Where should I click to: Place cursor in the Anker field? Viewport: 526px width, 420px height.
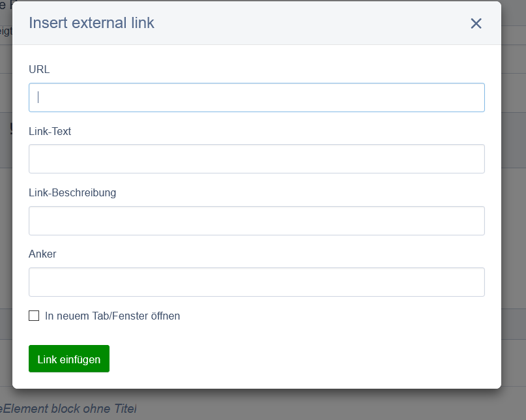(256, 282)
